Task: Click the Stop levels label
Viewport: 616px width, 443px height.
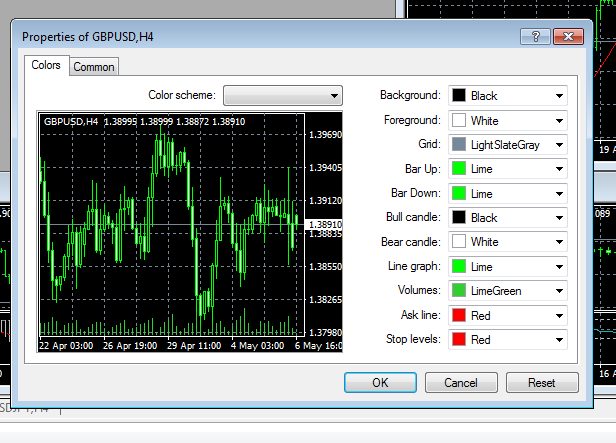Action: point(413,339)
